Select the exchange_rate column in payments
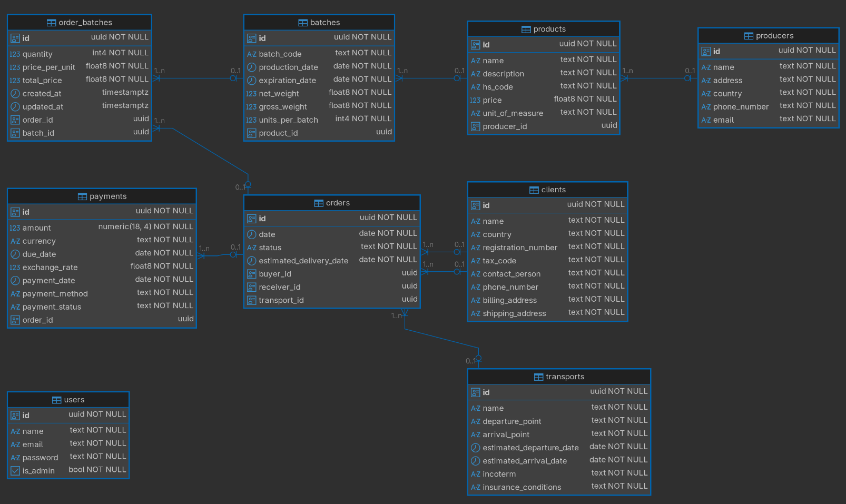Viewport: 846px width, 504px height. pos(50,268)
